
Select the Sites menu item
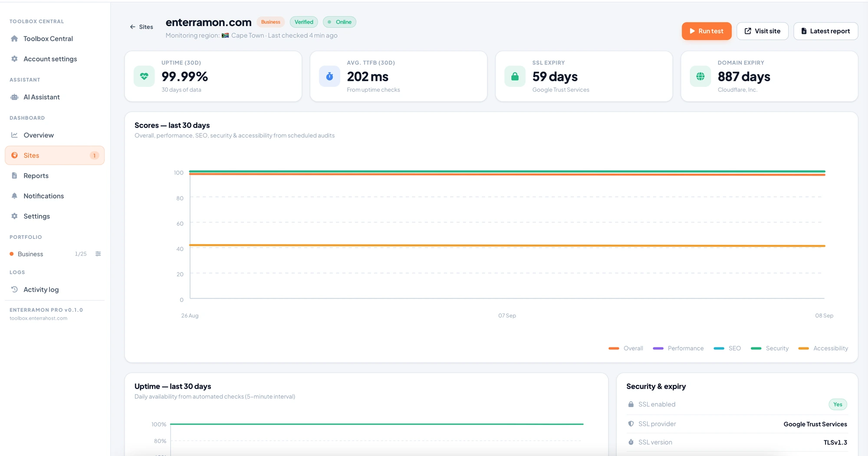pos(55,155)
